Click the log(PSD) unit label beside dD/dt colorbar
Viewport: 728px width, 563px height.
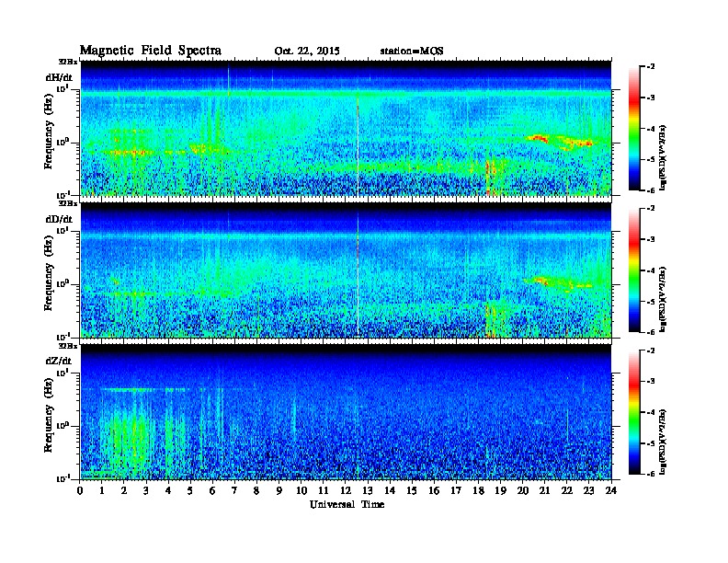click(663, 299)
